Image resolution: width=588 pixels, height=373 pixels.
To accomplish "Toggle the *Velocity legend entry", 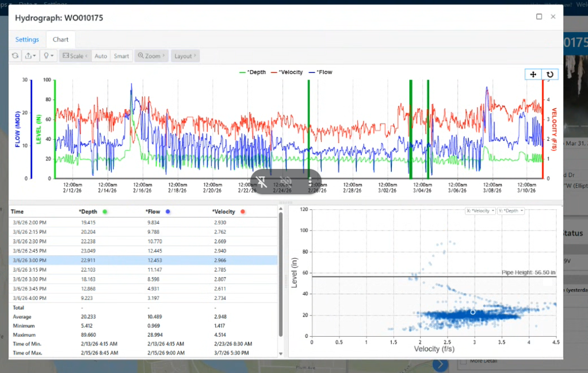I will pyautogui.click(x=287, y=72).
